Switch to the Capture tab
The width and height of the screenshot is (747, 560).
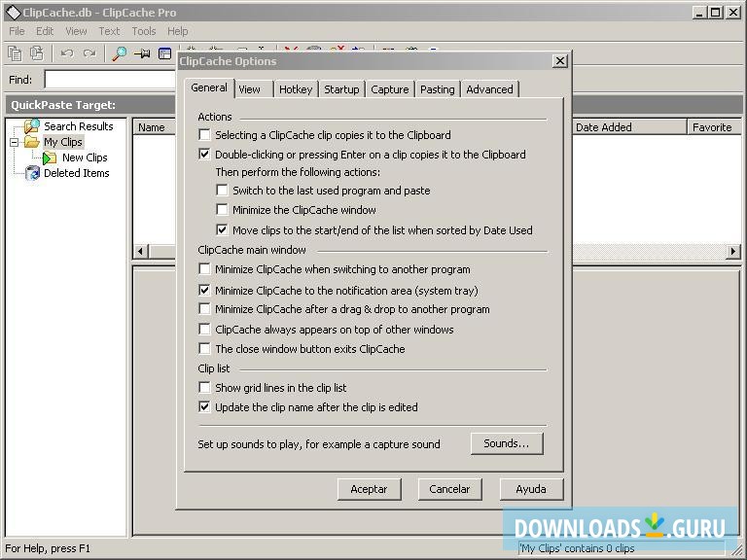[x=390, y=89]
